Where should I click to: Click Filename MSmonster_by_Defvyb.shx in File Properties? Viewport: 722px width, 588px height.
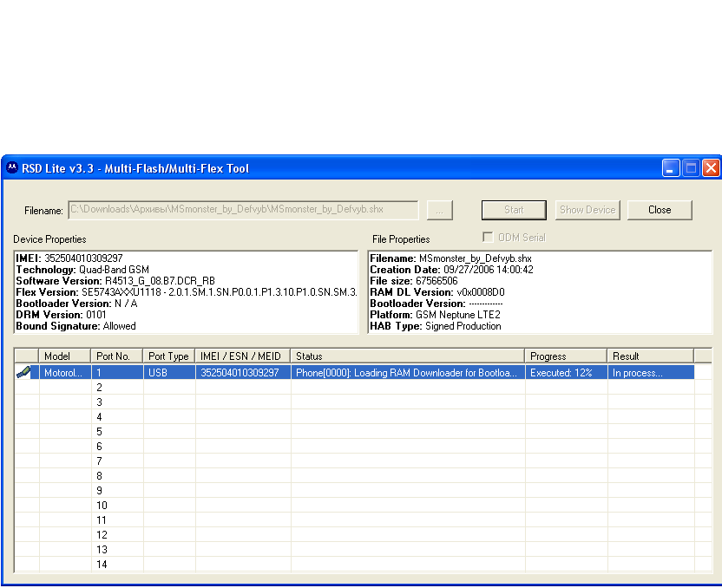click(450, 258)
